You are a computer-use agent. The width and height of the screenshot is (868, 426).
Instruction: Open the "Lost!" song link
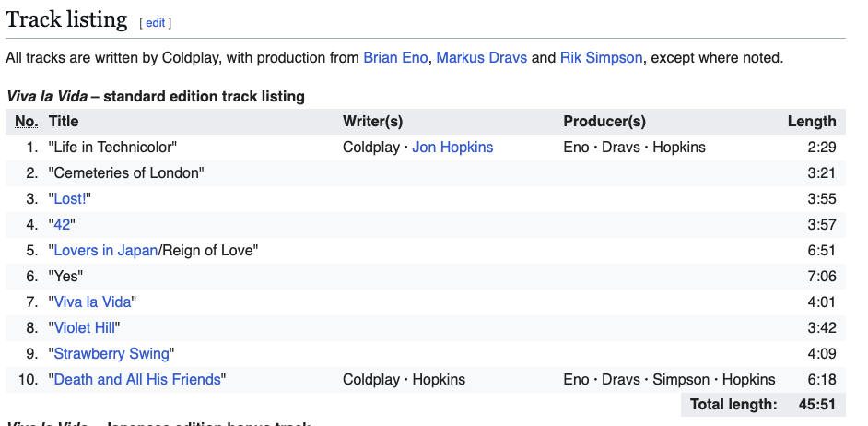point(70,199)
